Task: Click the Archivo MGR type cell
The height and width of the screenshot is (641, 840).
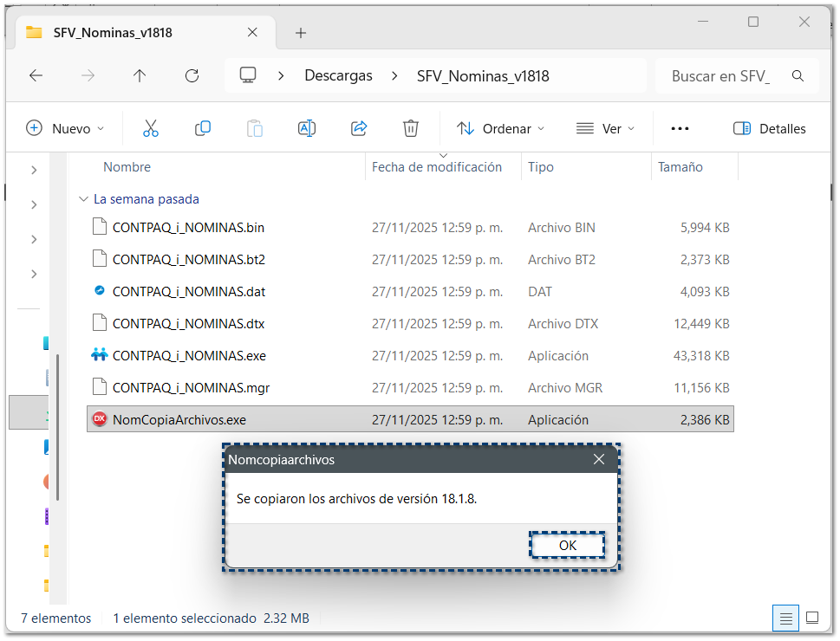Action: click(565, 388)
